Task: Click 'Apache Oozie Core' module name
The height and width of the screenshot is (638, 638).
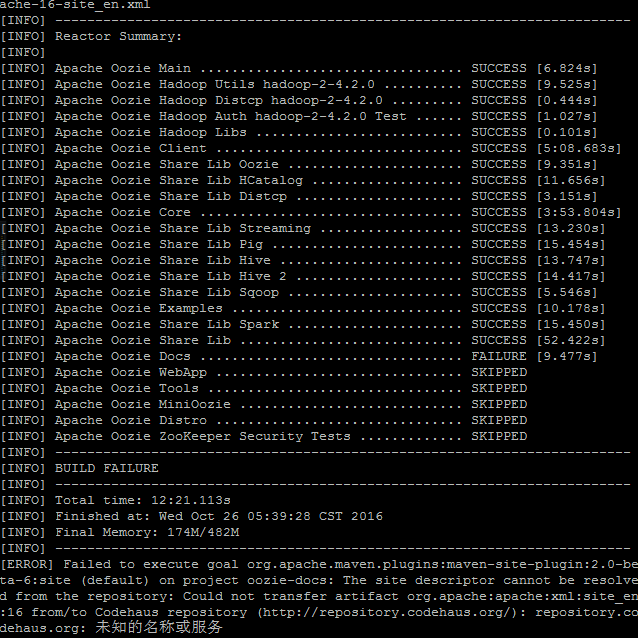Action: (122, 212)
